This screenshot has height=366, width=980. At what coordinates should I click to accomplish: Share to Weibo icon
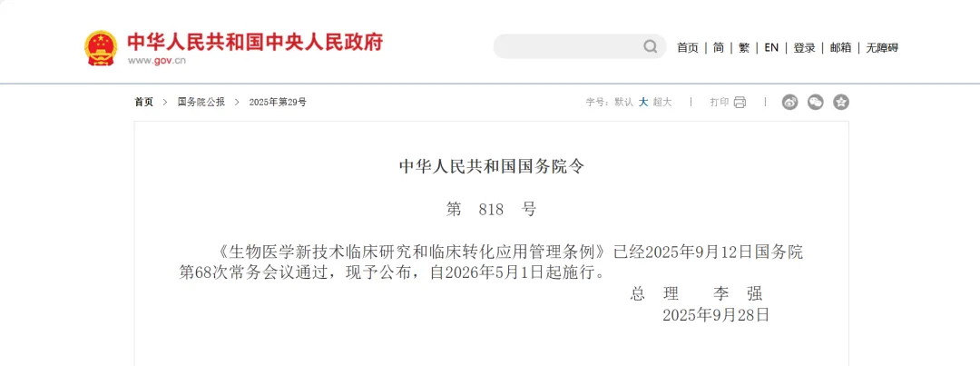click(790, 102)
